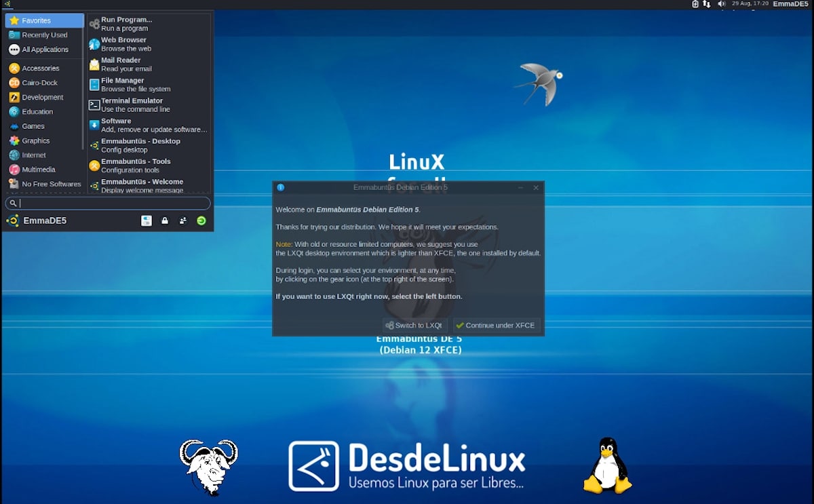Open the All Applications category
This screenshot has width=814, height=504.
pyautogui.click(x=44, y=50)
